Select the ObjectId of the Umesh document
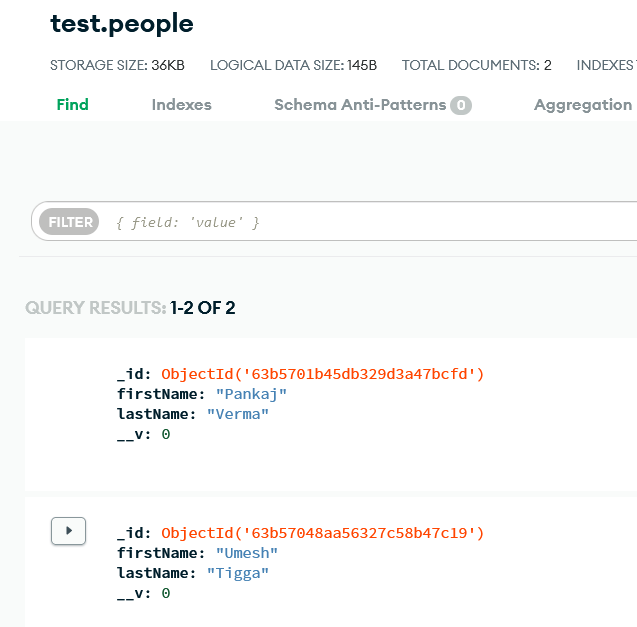Viewport: 637px width, 627px height. (x=322, y=533)
